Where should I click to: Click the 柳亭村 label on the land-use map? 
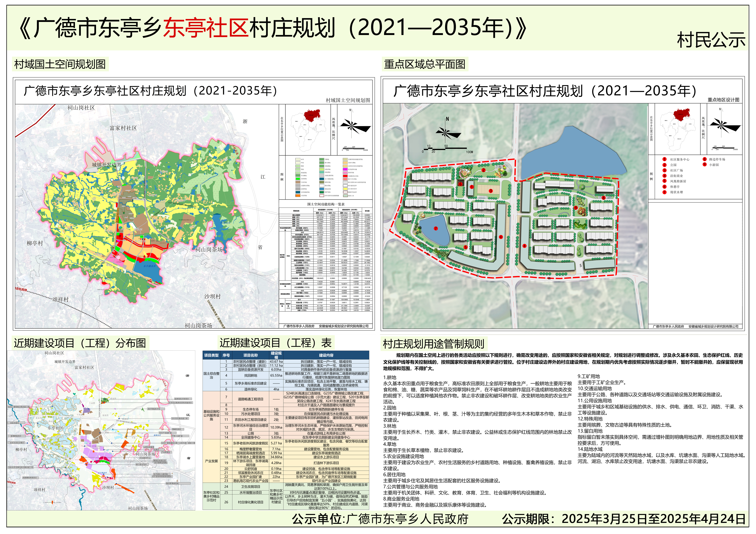pyautogui.click(x=35, y=243)
